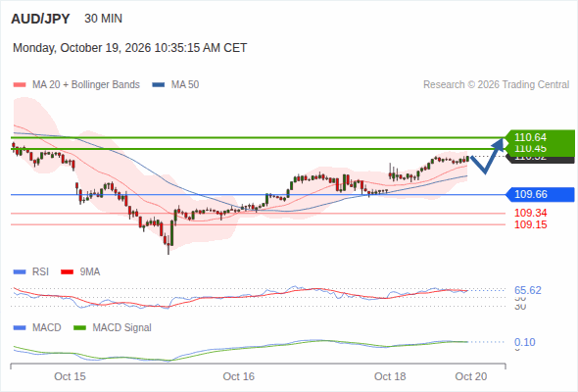Click the blue RSI legend swatch

[20, 272]
